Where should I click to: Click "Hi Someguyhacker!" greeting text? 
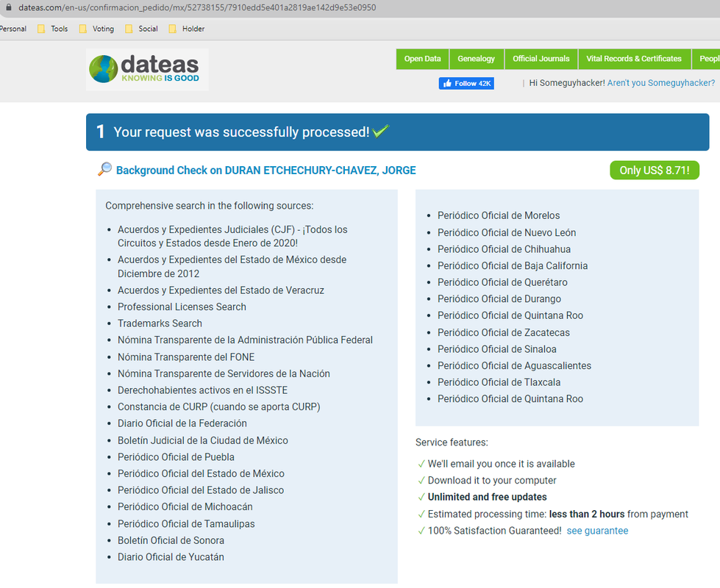(567, 83)
